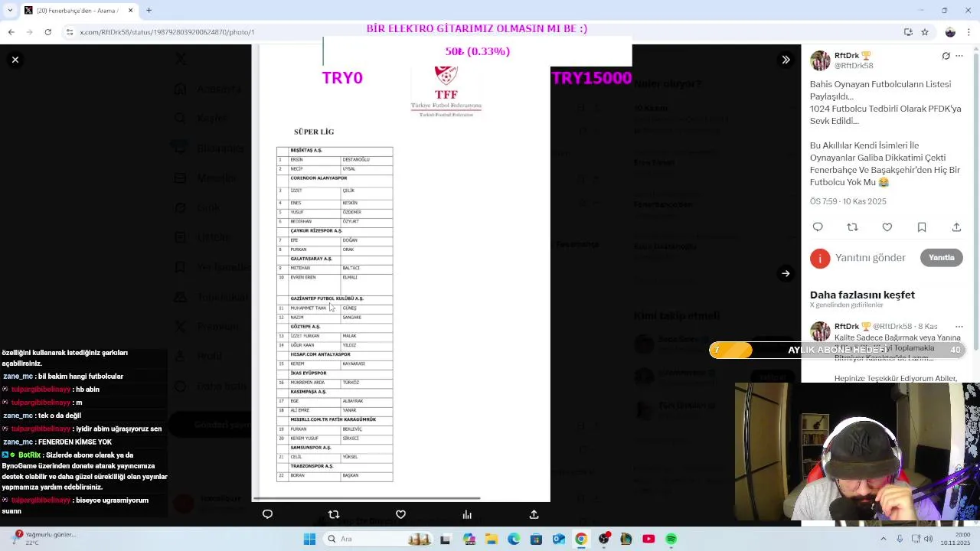
Task: Open RftDrk profile avatar at top
Action: click(x=820, y=60)
